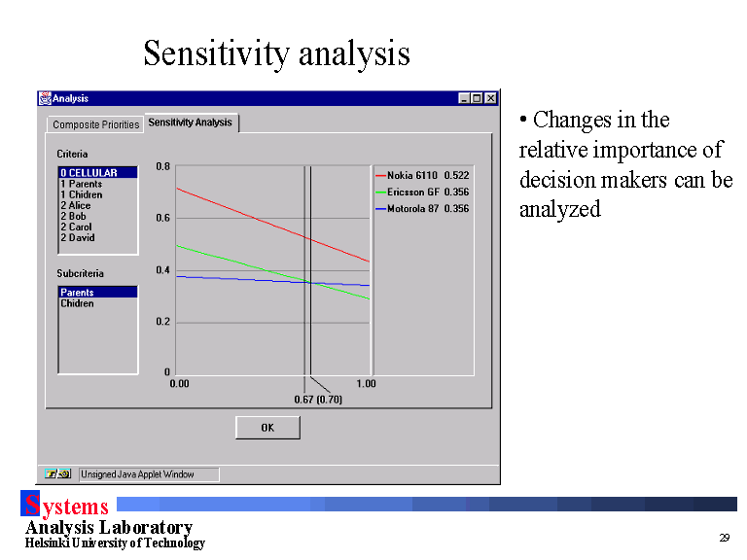Maximize the Analysis window
The width and height of the screenshot is (747, 560).
pos(477,98)
